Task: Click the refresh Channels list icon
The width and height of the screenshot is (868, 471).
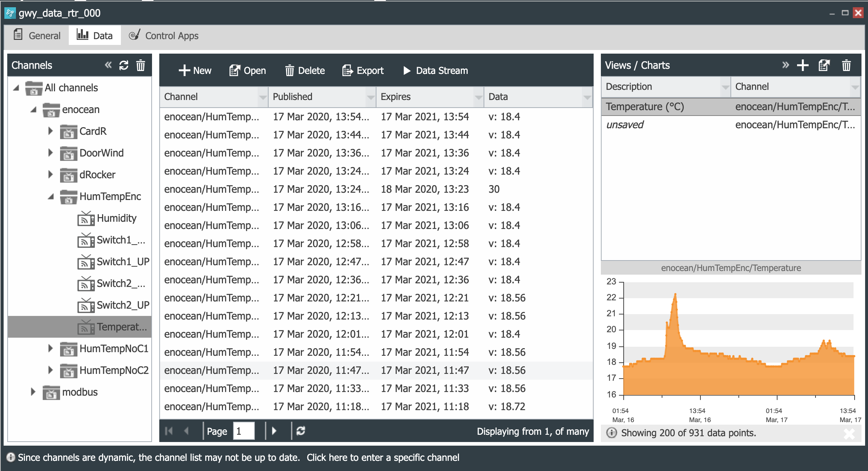Action: click(x=124, y=64)
